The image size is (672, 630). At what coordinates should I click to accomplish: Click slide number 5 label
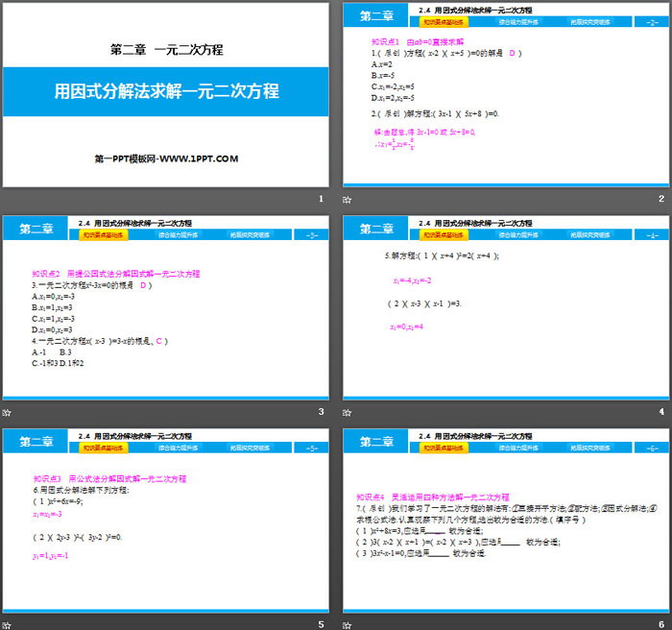click(321, 624)
